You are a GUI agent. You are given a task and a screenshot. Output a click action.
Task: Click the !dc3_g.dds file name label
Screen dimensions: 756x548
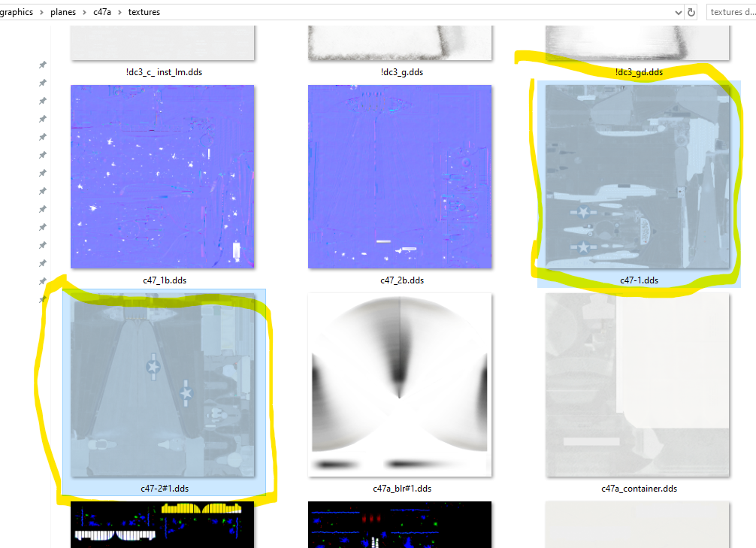(401, 72)
